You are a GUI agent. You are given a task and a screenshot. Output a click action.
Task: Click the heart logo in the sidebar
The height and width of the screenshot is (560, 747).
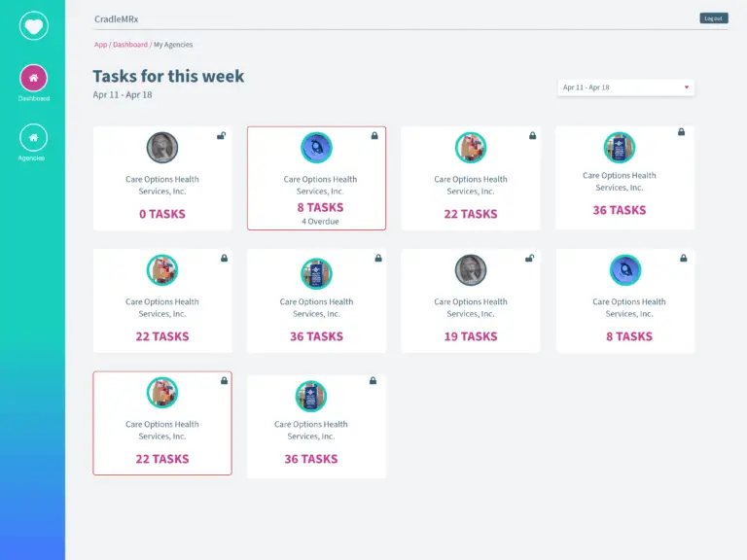click(33, 24)
